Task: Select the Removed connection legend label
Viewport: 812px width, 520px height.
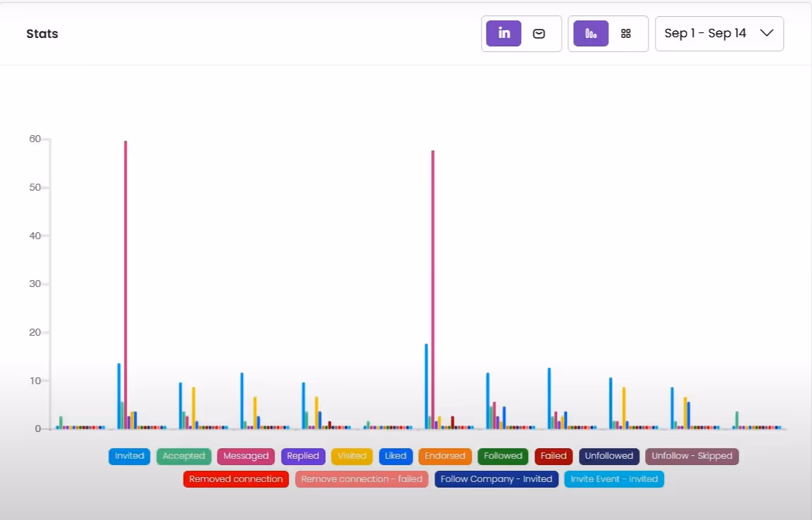Action: (x=235, y=479)
